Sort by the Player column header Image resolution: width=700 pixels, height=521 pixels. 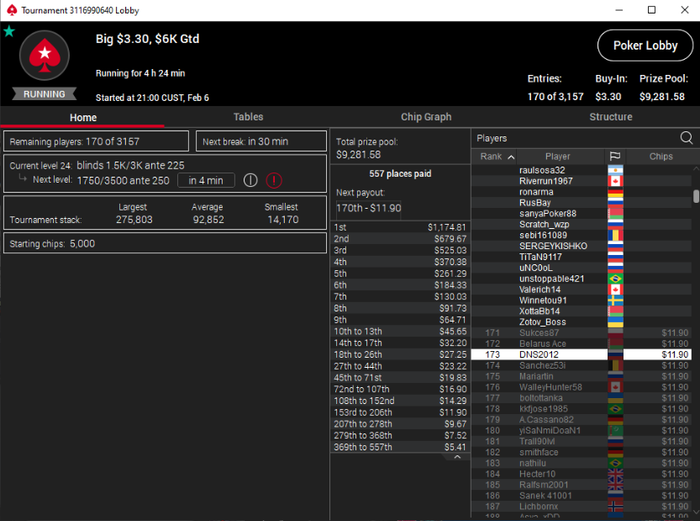coord(558,156)
